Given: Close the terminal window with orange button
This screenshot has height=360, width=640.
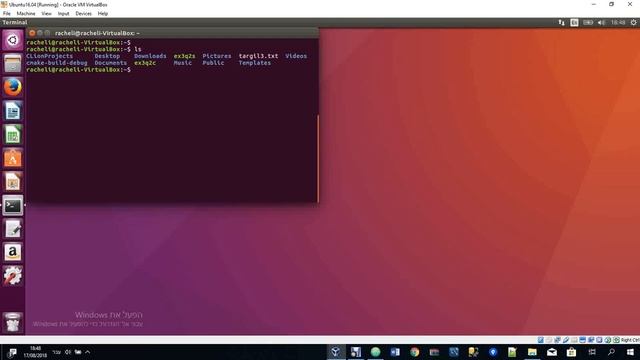Looking at the screenshot, I should click(x=32, y=33).
